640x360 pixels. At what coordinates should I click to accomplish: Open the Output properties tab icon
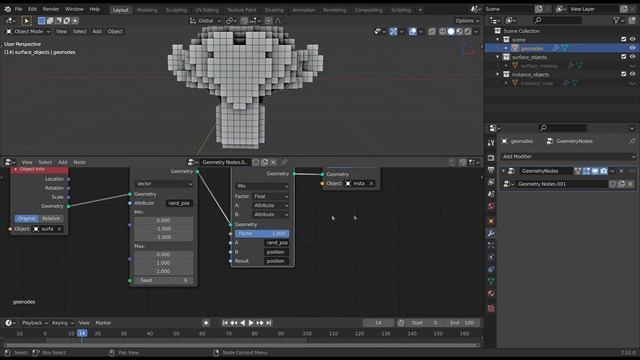click(491, 170)
